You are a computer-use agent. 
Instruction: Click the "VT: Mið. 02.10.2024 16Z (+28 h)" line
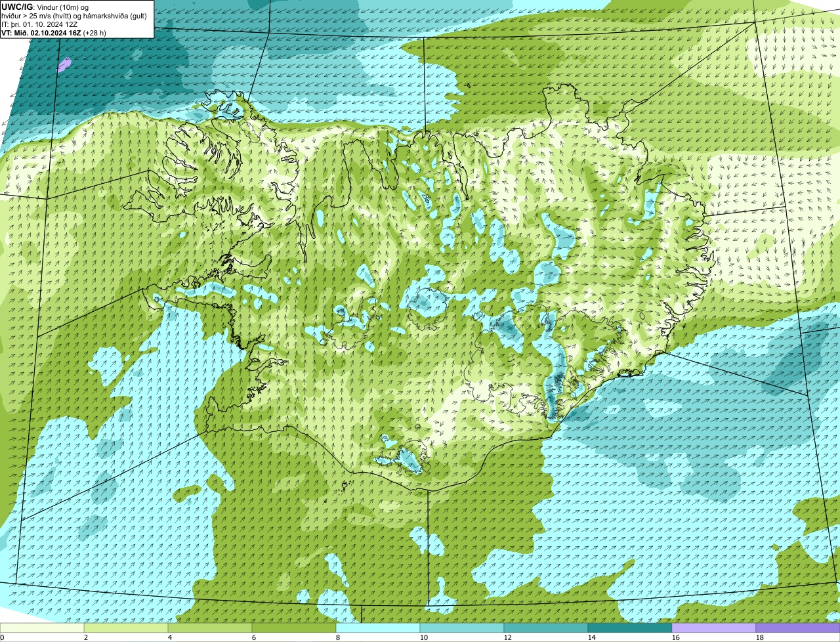point(54,32)
